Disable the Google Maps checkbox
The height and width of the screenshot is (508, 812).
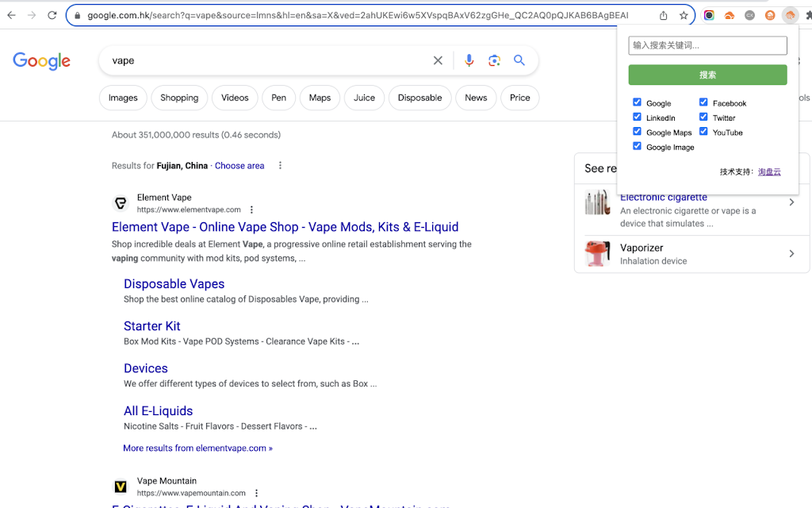pyautogui.click(x=637, y=131)
